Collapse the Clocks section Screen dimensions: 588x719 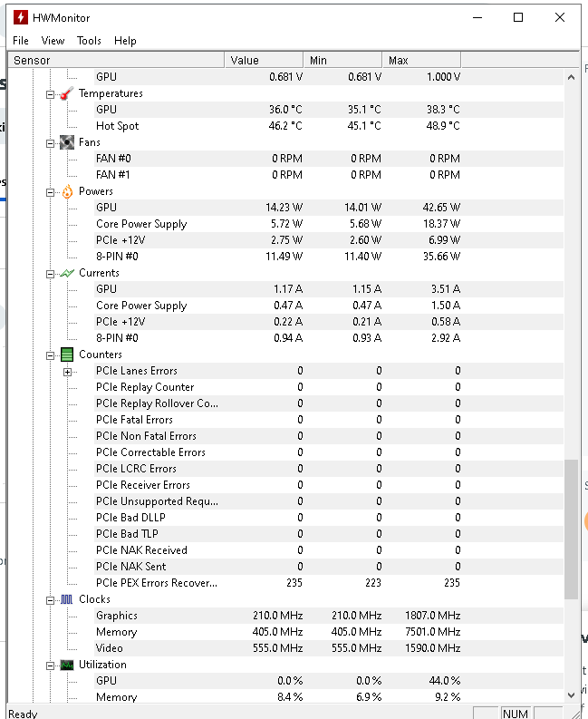(x=50, y=601)
